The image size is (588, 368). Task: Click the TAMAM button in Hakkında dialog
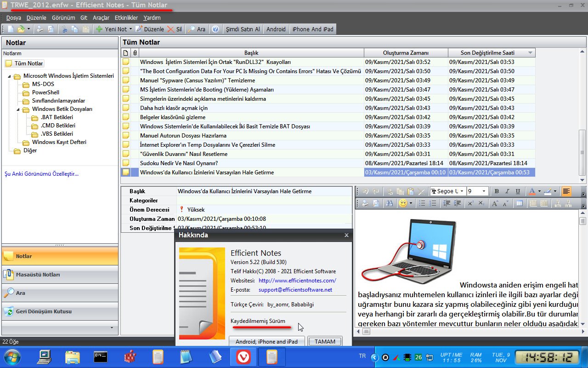325,341
